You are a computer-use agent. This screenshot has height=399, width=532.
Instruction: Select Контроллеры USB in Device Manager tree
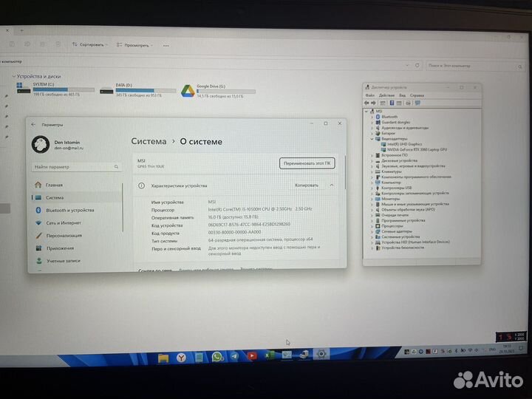click(x=396, y=188)
